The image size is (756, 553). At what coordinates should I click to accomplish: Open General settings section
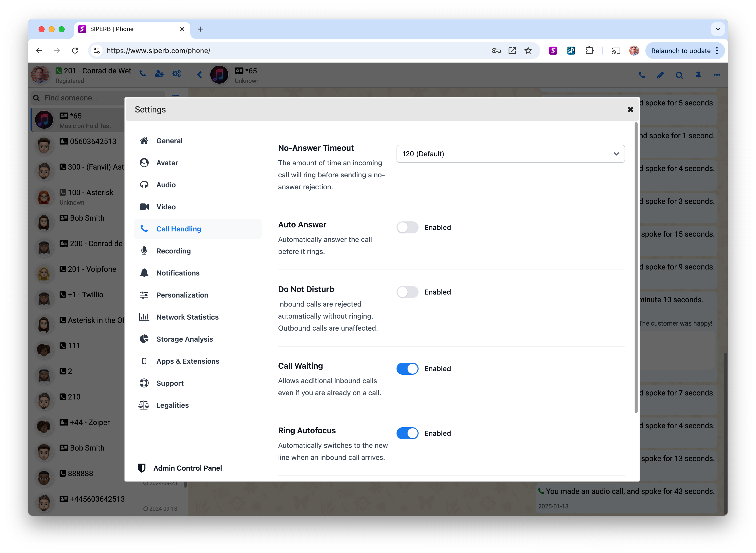pyautogui.click(x=197, y=141)
